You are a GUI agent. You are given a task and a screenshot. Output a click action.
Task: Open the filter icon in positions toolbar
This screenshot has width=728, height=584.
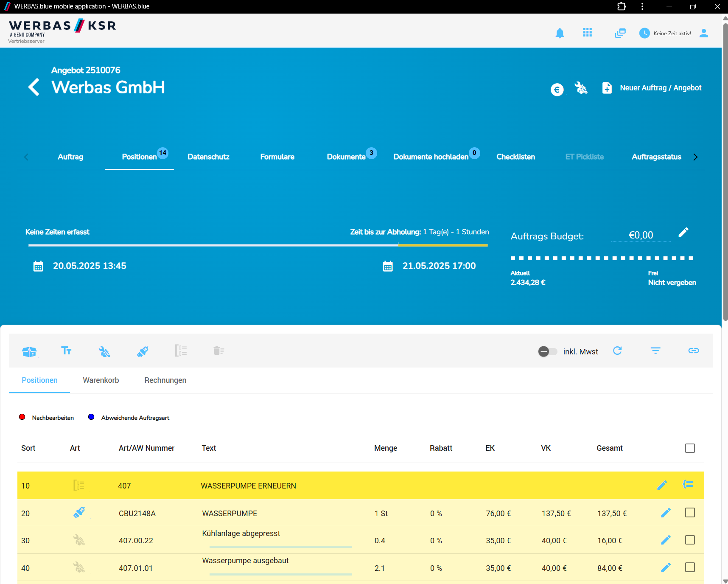click(x=655, y=351)
